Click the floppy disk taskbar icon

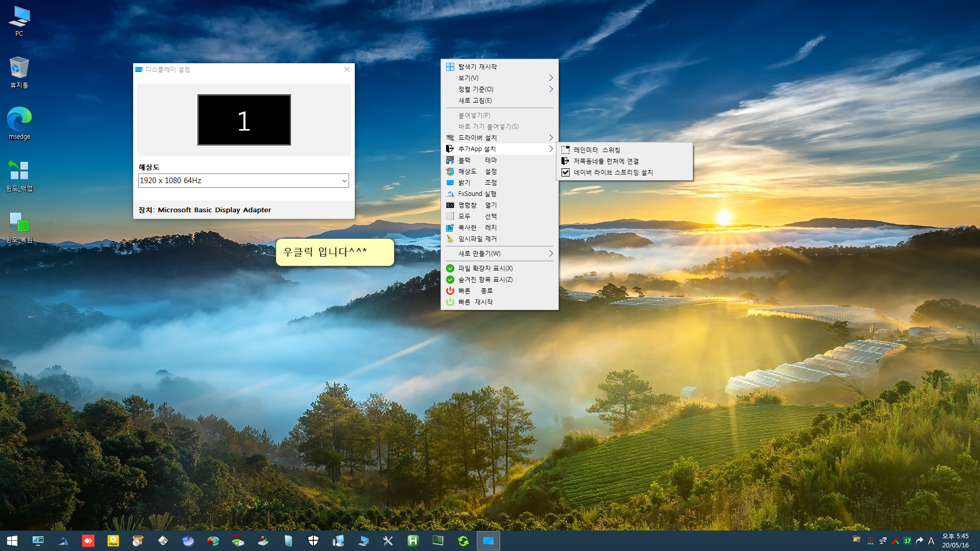click(x=163, y=541)
